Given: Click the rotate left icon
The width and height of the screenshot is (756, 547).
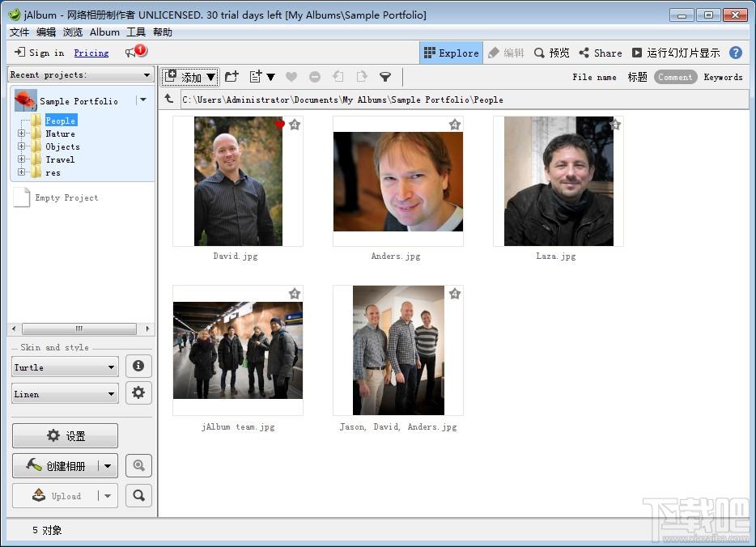Looking at the screenshot, I should coord(338,76).
